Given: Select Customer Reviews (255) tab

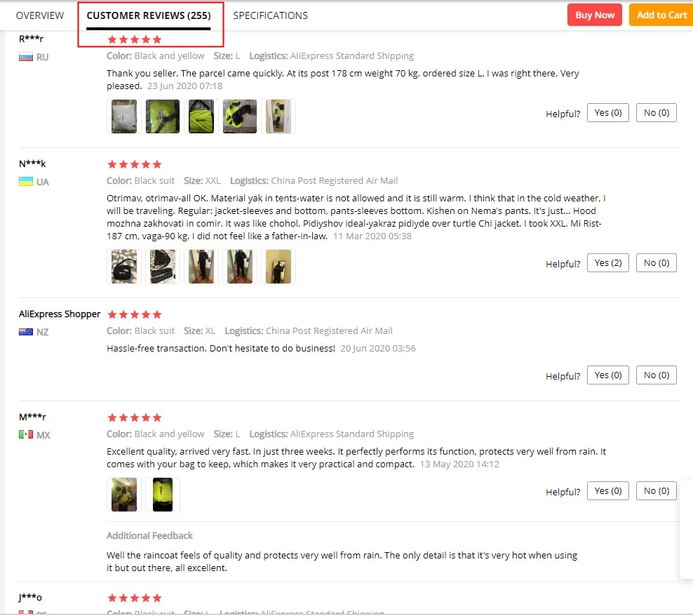Looking at the screenshot, I should 149,15.
